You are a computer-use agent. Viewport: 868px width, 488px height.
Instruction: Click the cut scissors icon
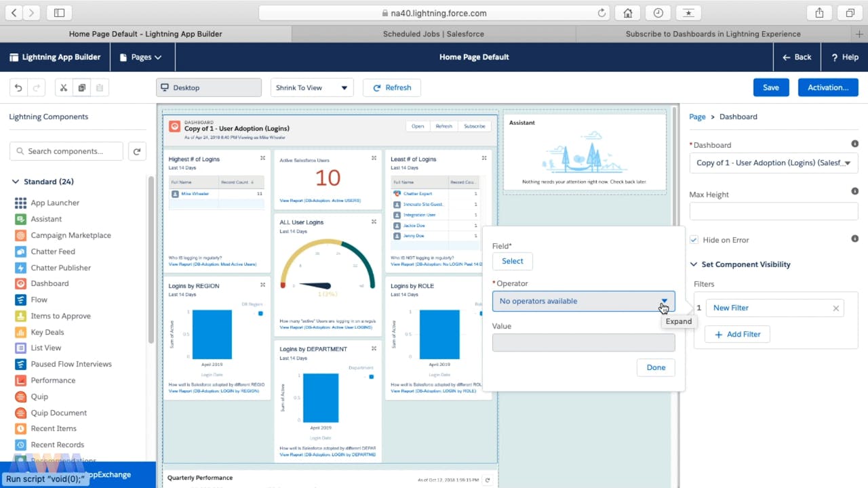point(63,87)
